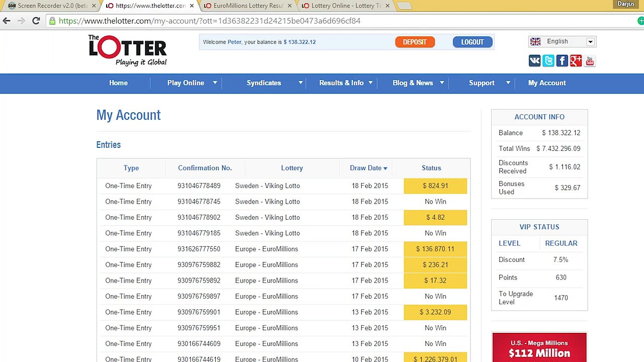The image size is (644, 362).
Task: Open a new browser tab
Action: point(405,6)
